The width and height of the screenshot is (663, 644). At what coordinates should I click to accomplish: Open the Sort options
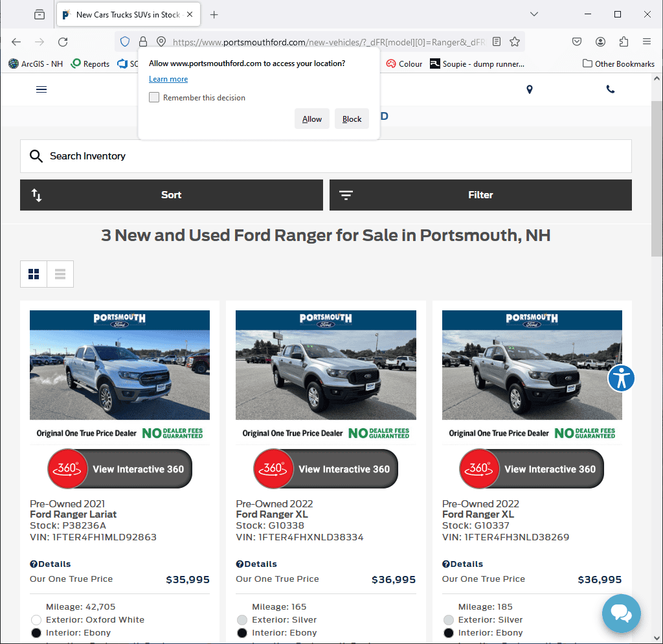[171, 195]
